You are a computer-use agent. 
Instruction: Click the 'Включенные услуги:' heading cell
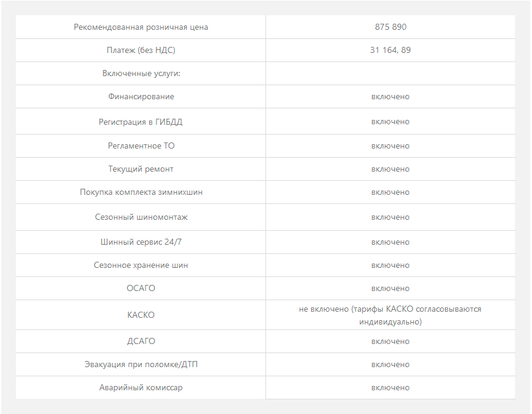(141, 73)
